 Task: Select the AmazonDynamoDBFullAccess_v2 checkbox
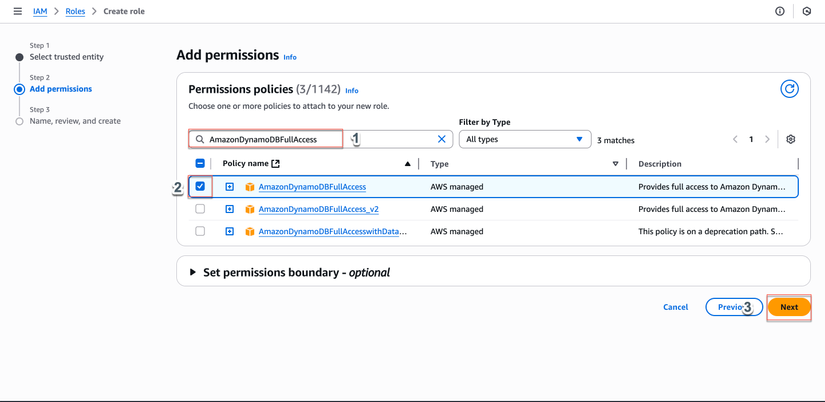click(x=200, y=209)
